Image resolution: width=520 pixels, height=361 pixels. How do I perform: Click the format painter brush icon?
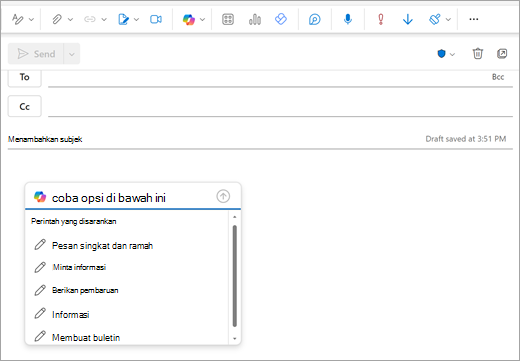435,19
